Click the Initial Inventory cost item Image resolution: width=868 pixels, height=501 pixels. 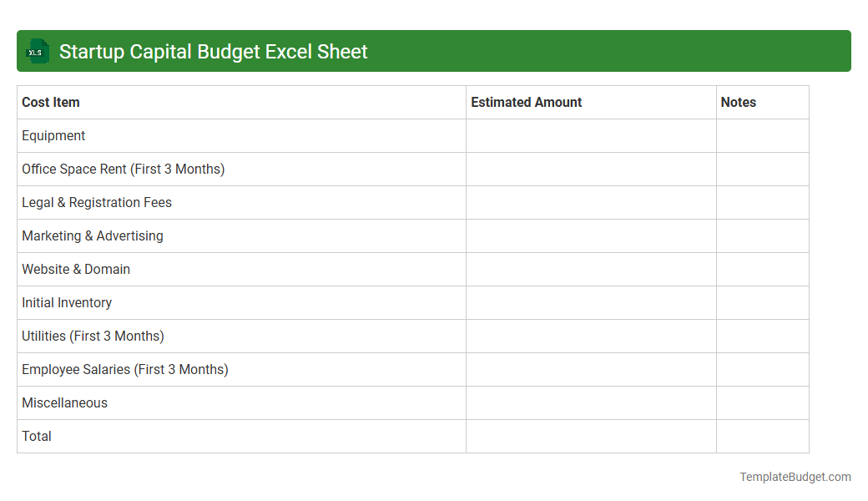pos(67,302)
